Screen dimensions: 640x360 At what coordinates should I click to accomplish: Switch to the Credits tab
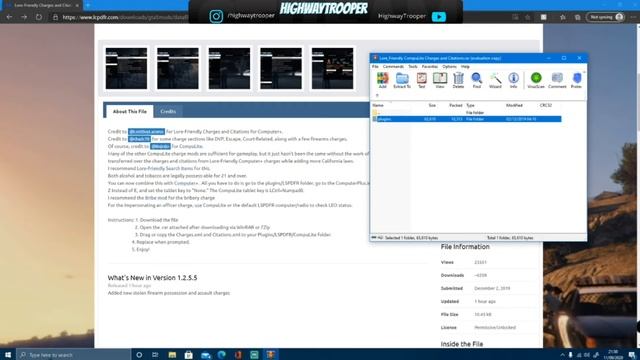click(168, 111)
